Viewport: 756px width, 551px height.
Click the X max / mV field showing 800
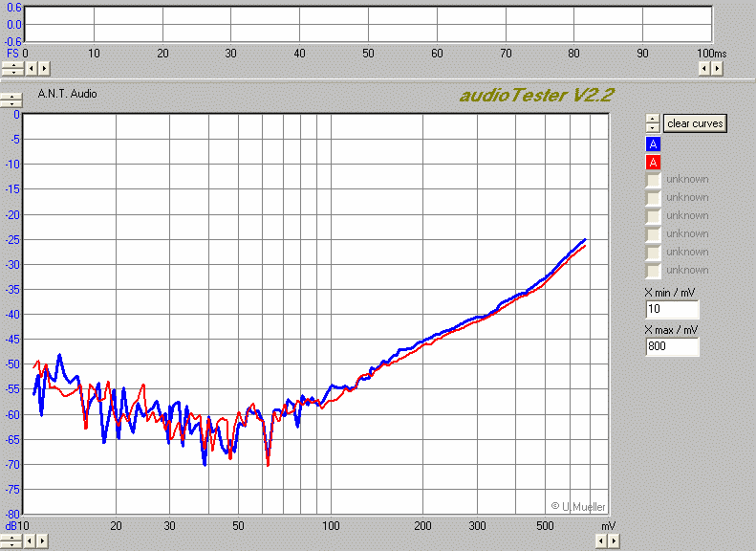pyautogui.click(x=672, y=346)
